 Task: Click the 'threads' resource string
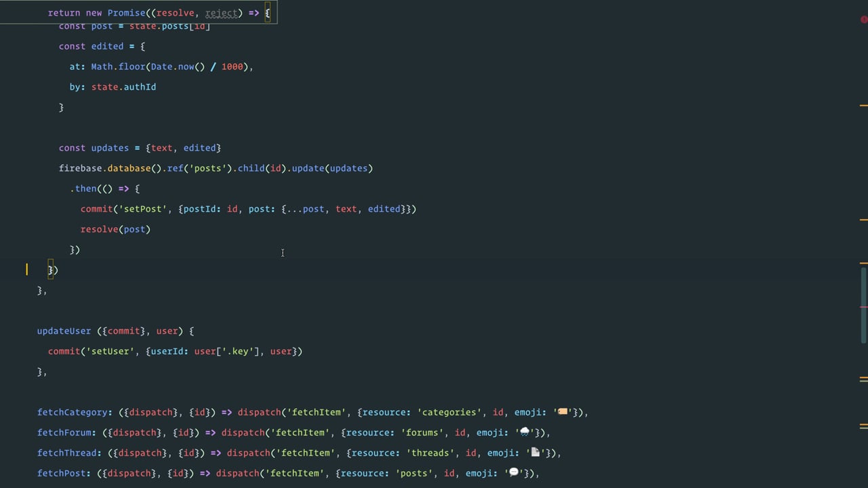431,453
